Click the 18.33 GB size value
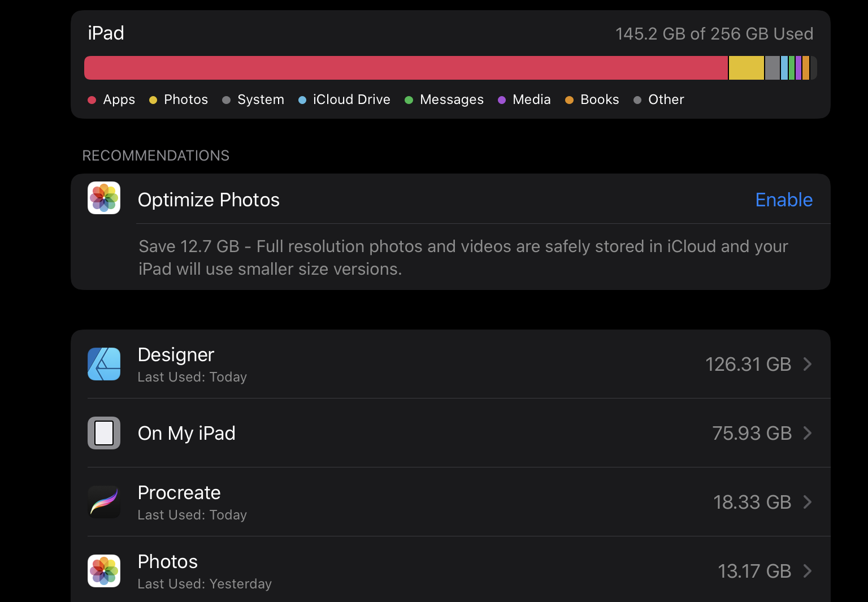 (x=752, y=503)
